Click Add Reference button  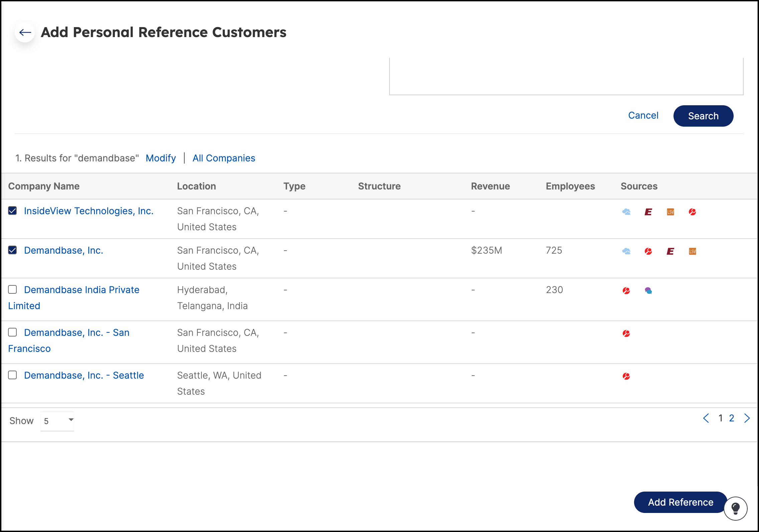click(x=680, y=502)
